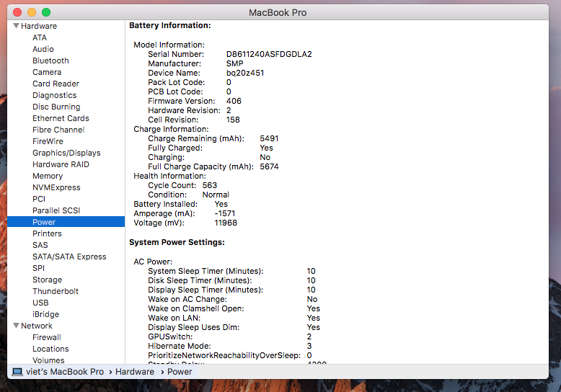Select SAS in the sidebar
Image resolution: width=561 pixels, height=392 pixels.
coord(40,245)
